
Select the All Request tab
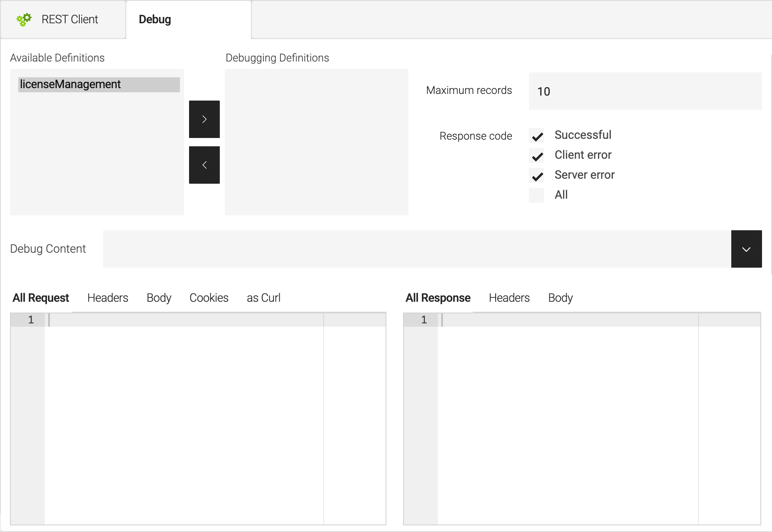(x=40, y=298)
